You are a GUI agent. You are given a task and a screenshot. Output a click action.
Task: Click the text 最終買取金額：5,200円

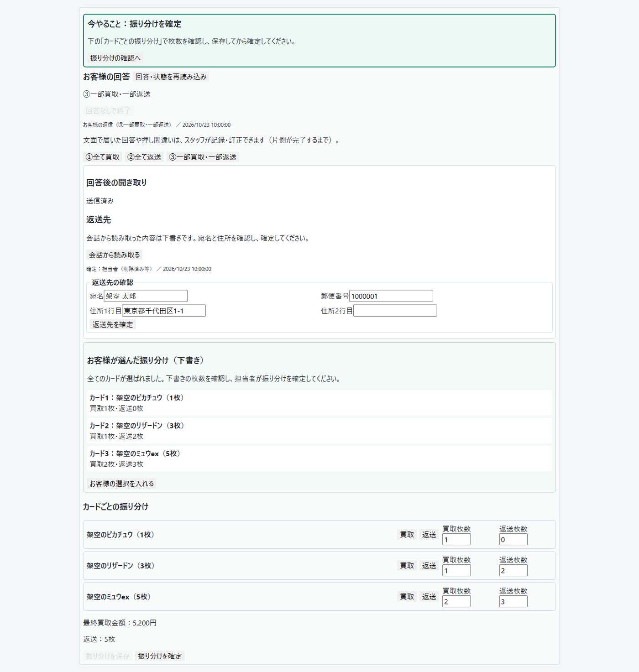120,623
